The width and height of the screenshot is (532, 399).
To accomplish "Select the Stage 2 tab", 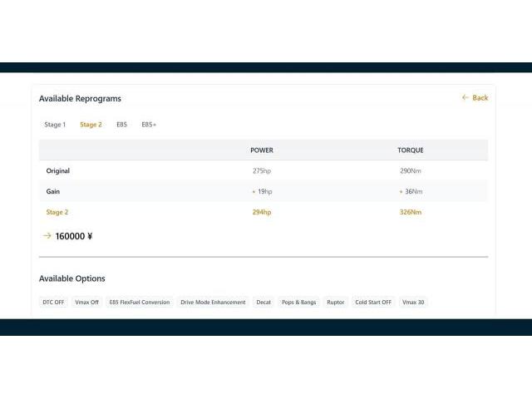I will coord(91,125).
